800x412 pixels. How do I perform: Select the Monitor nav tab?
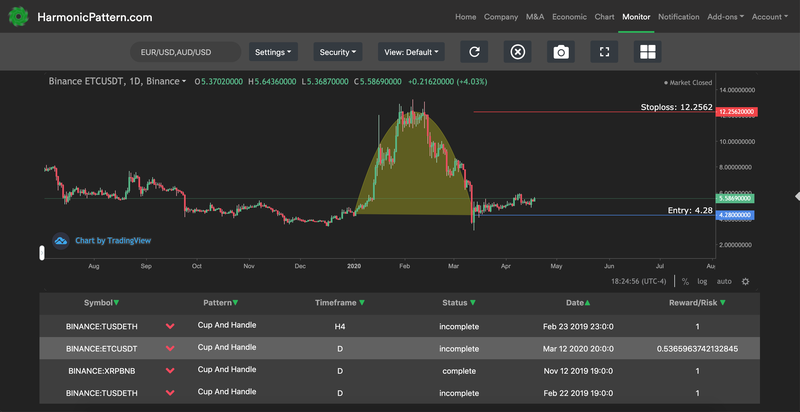click(x=636, y=17)
